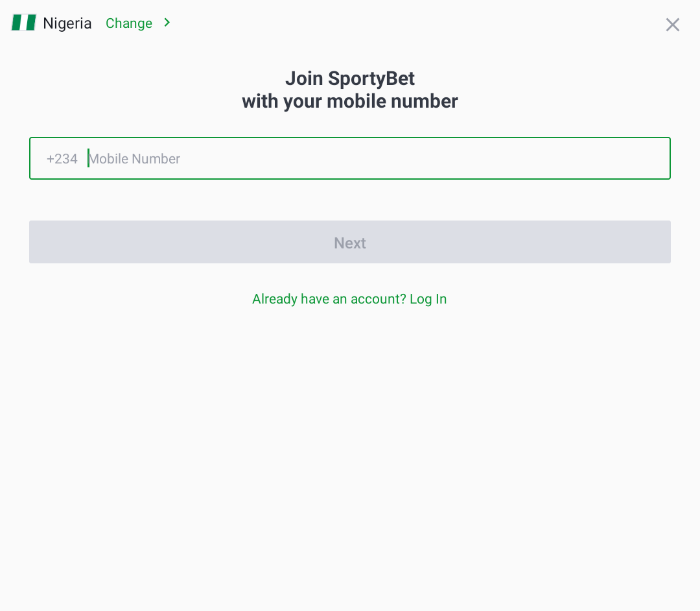Image resolution: width=700 pixels, height=611 pixels.
Task: Click the Nigeria country label
Action: tap(67, 23)
